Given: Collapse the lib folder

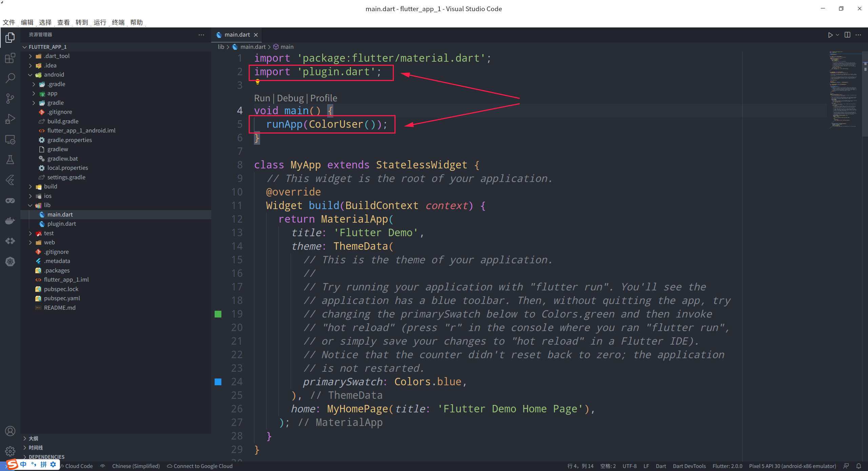Looking at the screenshot, I should [31, 205].
